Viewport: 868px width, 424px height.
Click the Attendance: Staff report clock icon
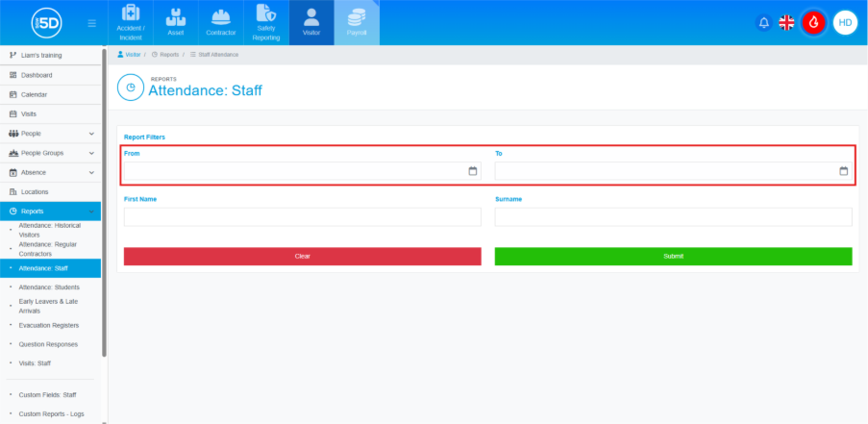tap(131, 87)
